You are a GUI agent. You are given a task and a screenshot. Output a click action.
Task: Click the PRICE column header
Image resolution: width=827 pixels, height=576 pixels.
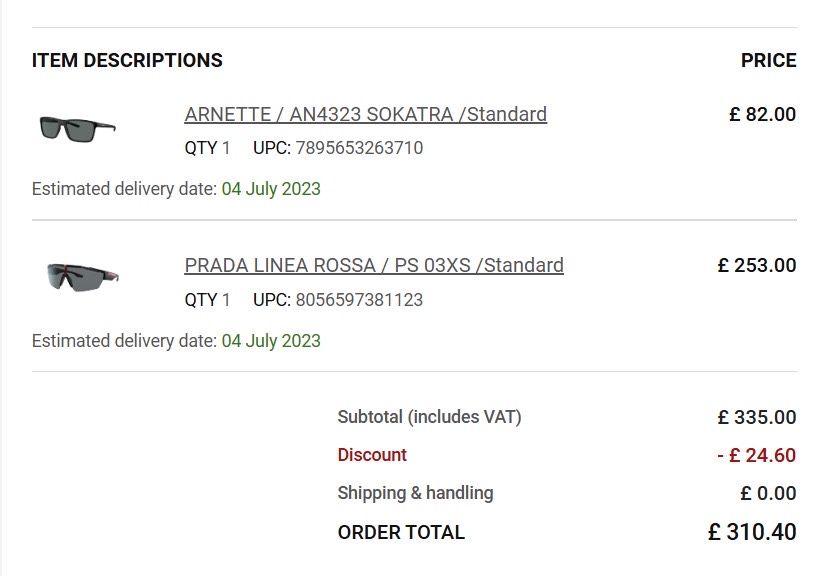coord(768,61)
